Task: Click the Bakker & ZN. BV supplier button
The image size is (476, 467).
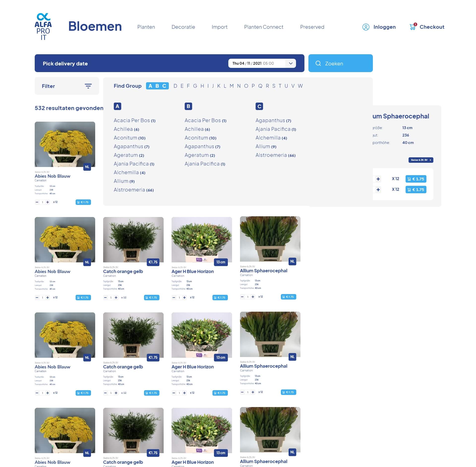Action: tap(421, 160)
